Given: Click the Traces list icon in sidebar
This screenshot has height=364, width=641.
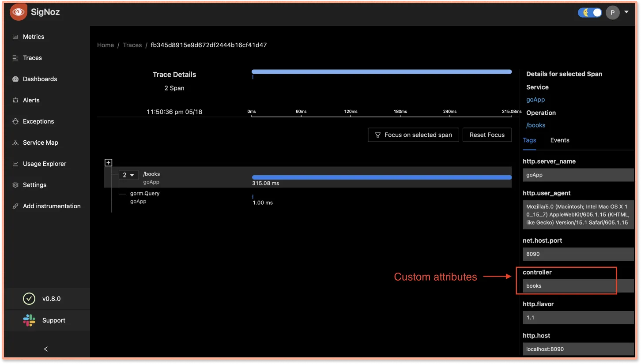Looking at the screenshot, I should (x=15, y=58).
